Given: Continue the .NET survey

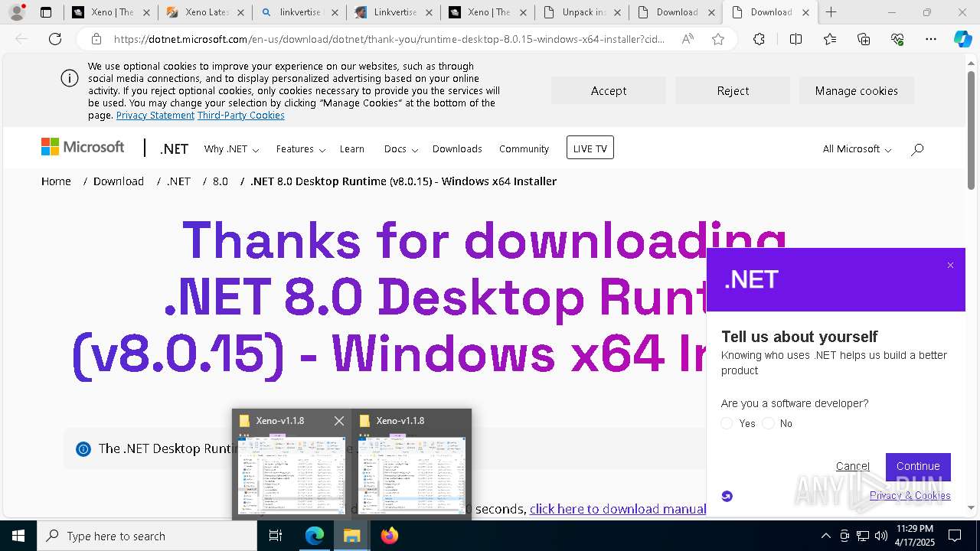Looking at the screenshot, I should 918,466.
